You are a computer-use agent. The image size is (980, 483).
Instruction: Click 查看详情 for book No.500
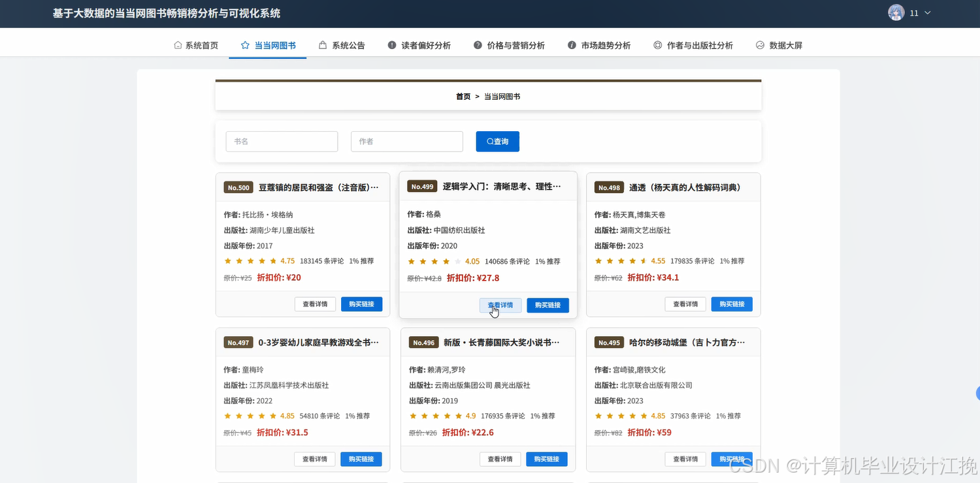tap(315, 304)
